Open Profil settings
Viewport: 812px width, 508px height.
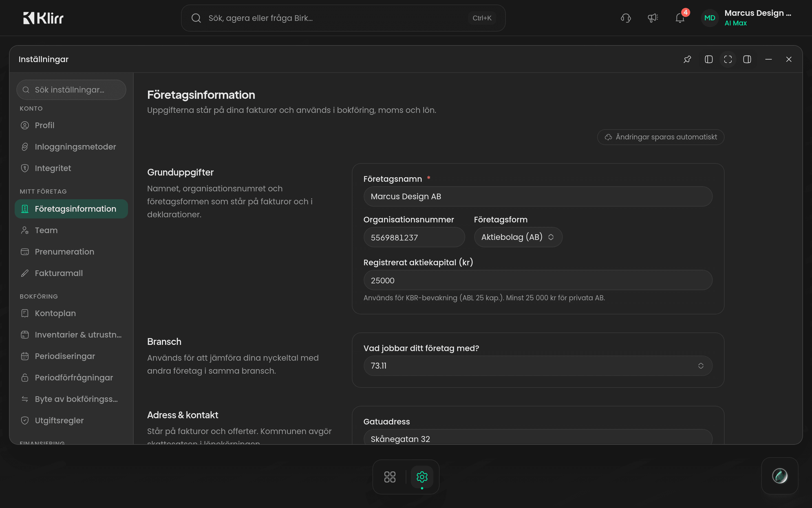[71, 125]
